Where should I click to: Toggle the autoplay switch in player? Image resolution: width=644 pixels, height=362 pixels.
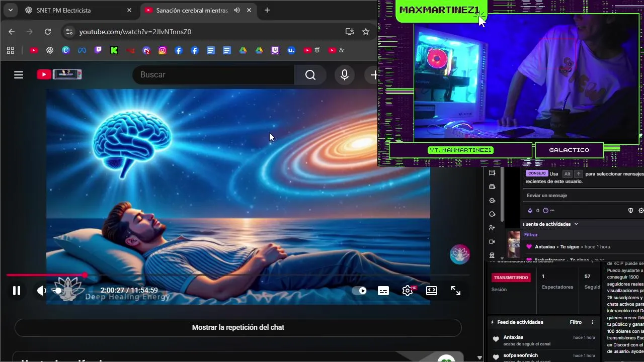click(x=359, y=291)
